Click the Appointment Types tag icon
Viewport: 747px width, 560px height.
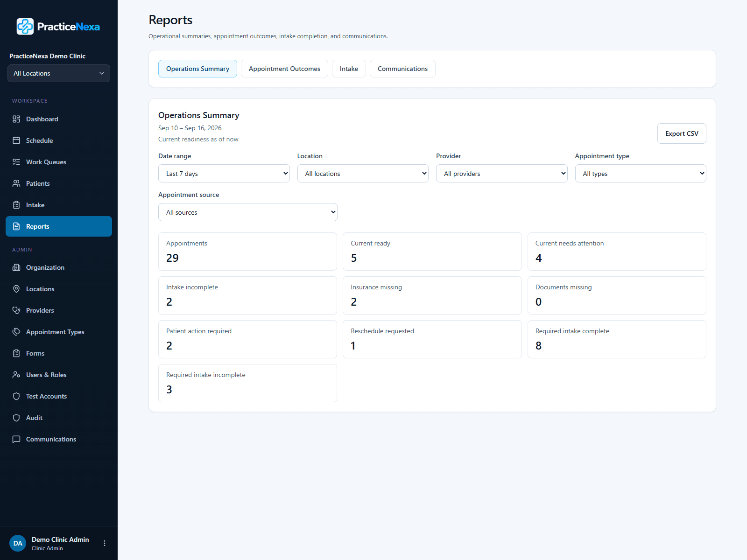pos(16,332)
